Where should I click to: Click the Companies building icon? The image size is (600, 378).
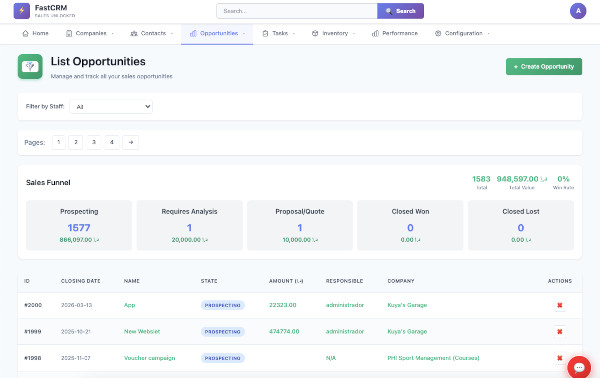pos(69,33)
